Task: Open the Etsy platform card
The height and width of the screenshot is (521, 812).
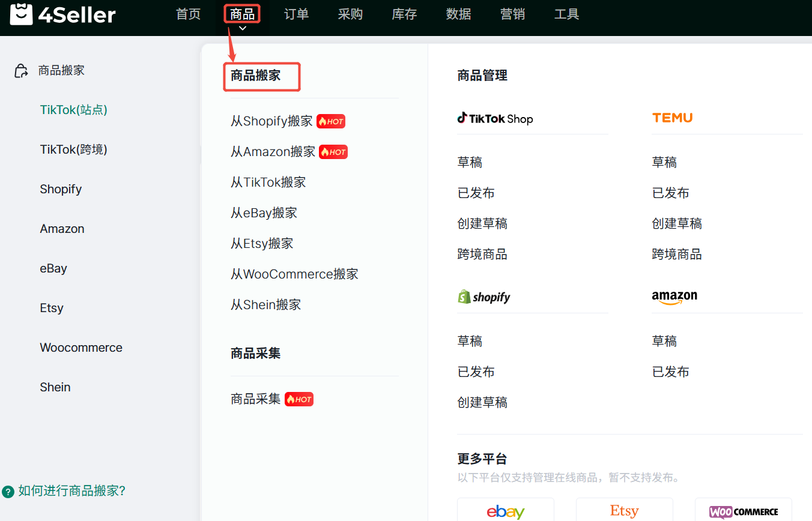Action: click(625, 510)
